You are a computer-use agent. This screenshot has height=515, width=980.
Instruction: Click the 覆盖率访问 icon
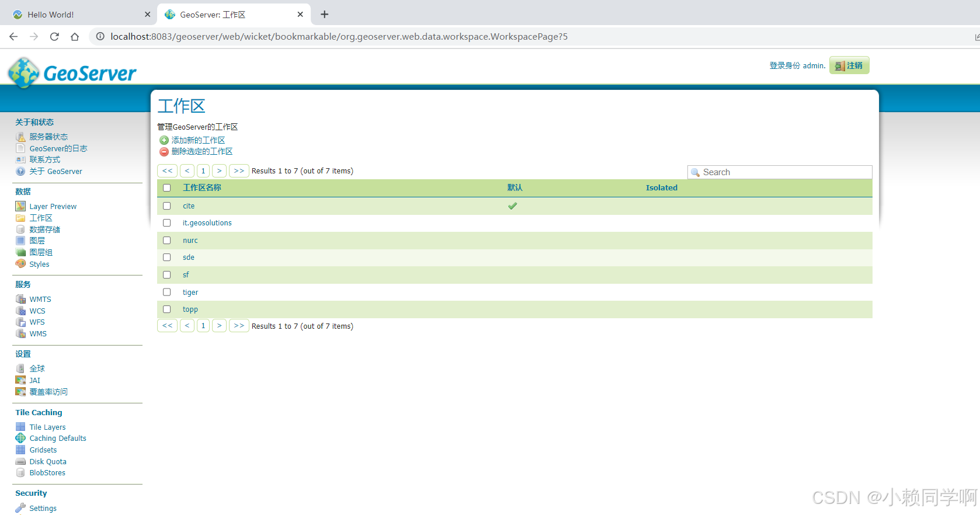click(x=20, y=392)
